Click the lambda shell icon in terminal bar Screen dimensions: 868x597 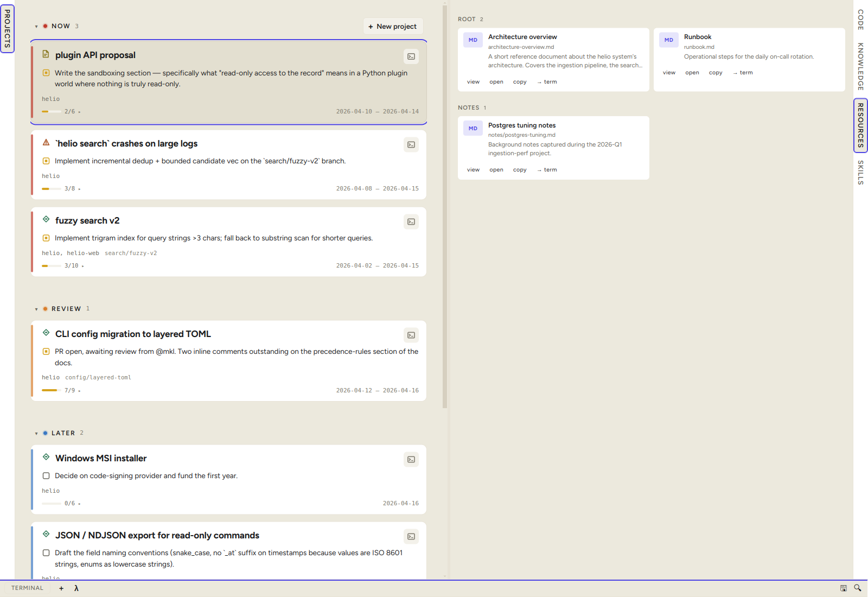(76, 588)
